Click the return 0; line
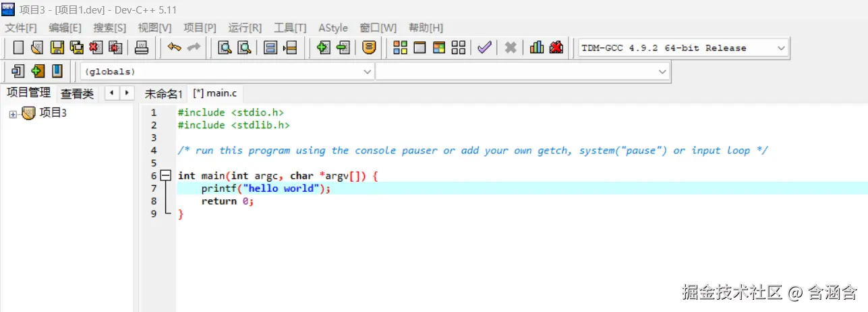This screenshot has height=312, width=868. (x=227, y=201)
